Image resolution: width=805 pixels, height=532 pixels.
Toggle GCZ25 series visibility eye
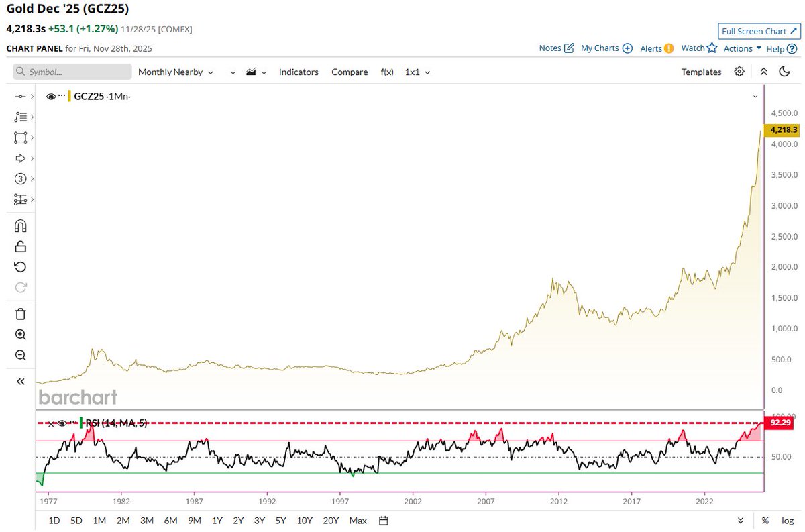point(51,97)
